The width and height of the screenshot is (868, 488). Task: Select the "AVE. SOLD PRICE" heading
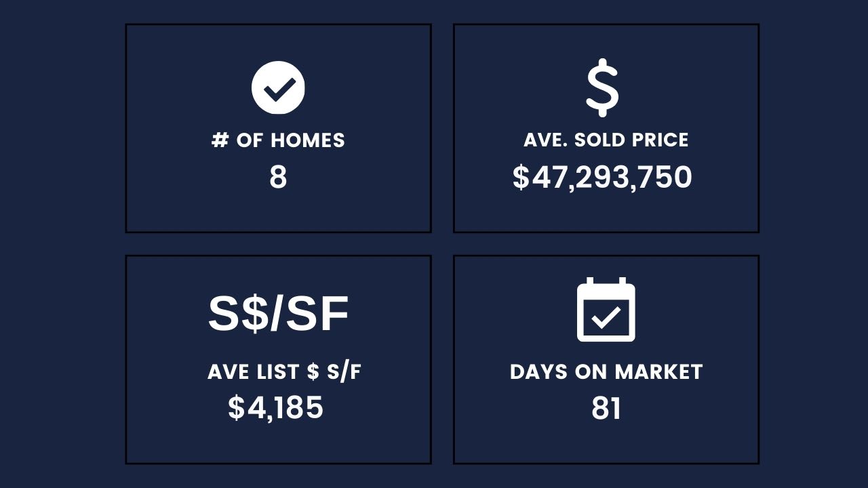(x=606, y=140)
